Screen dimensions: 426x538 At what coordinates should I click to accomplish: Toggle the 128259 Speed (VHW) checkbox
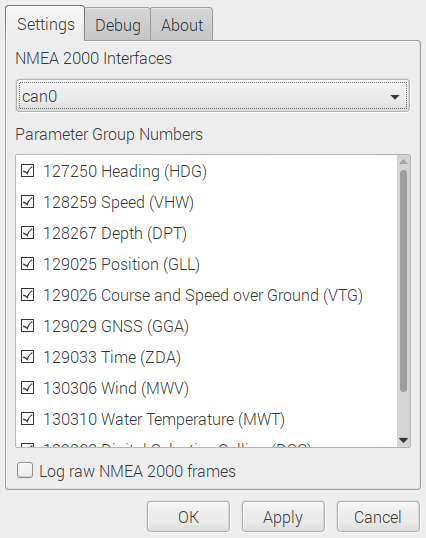[27, 202]
